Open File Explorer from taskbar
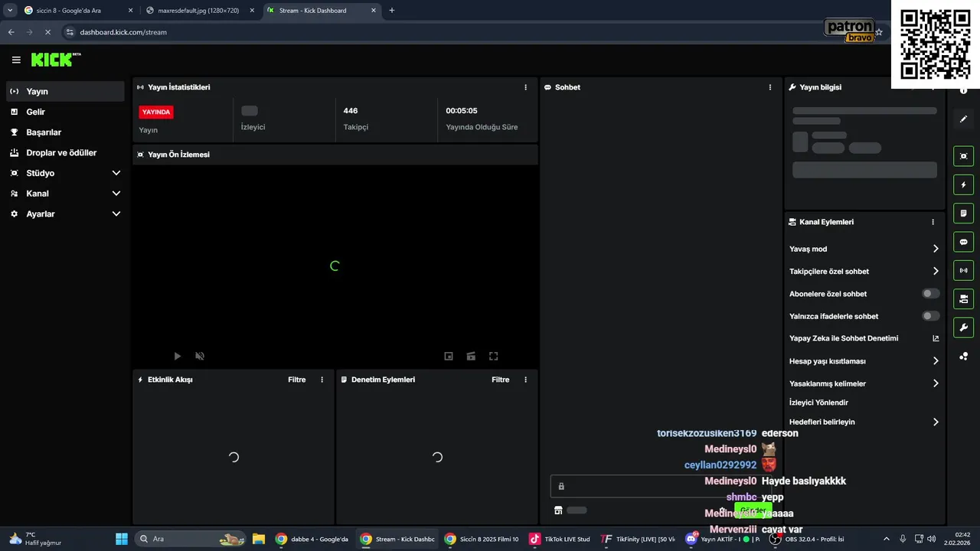 click(x=259, y=539)
